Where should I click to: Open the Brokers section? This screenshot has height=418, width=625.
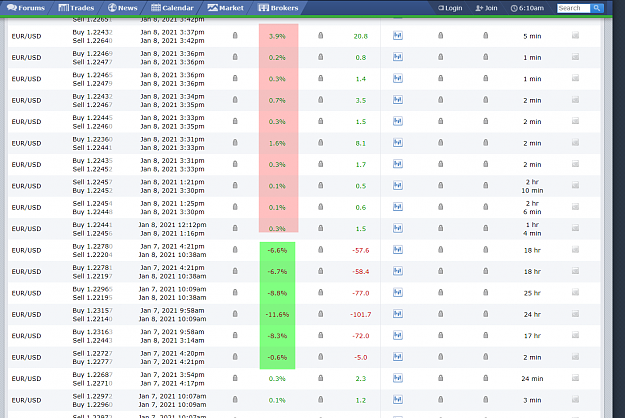click(278, 8)
